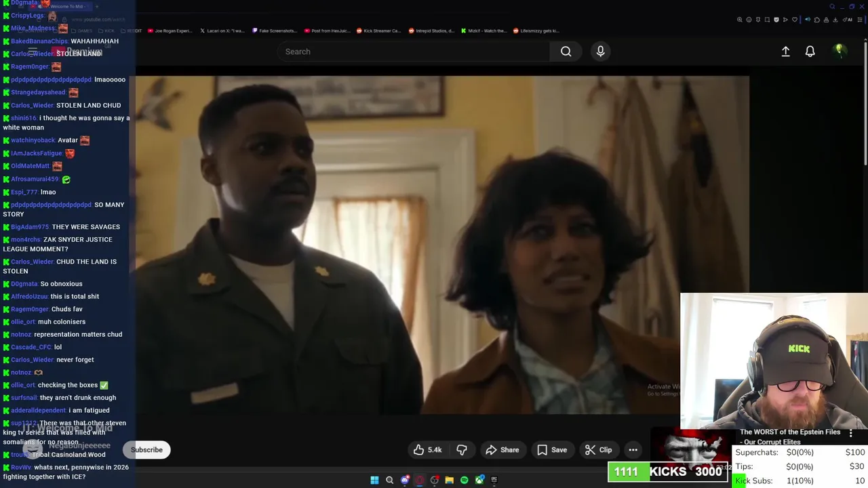
Task: Open the upload/create icon in YouTube header
Action: 785,52
